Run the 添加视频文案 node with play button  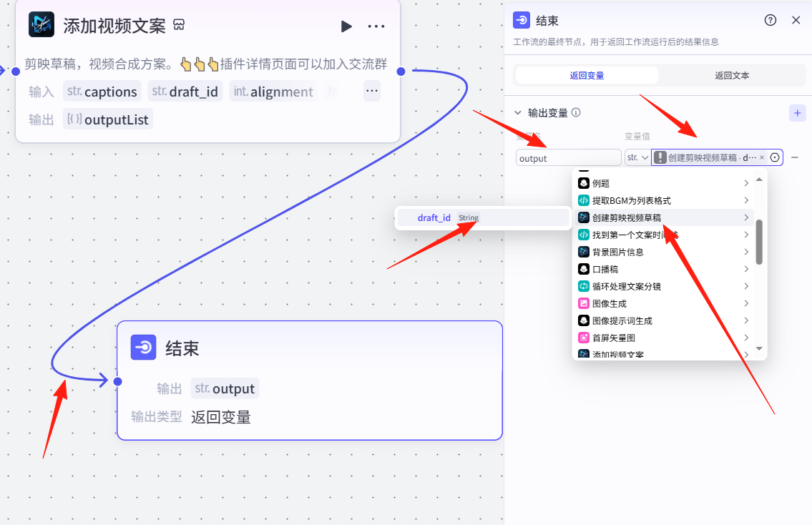pos(346,26)
